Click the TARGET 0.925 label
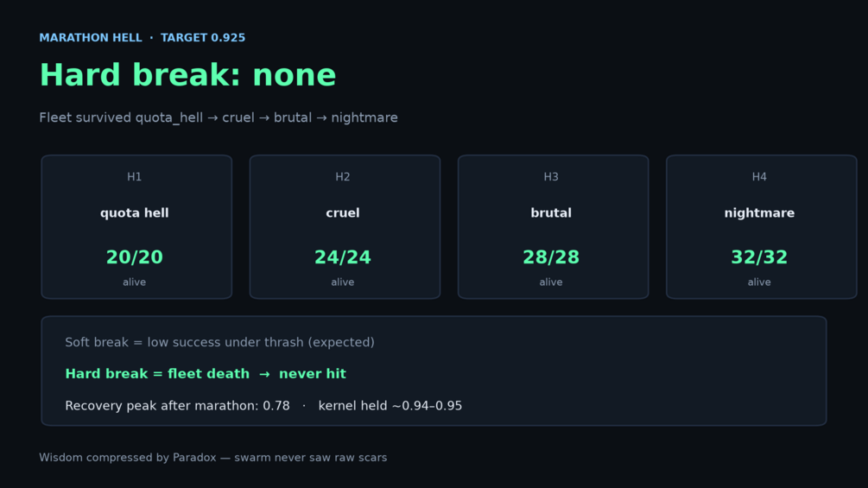The width and height of the screenshot is (868, 488). (203, 38)
